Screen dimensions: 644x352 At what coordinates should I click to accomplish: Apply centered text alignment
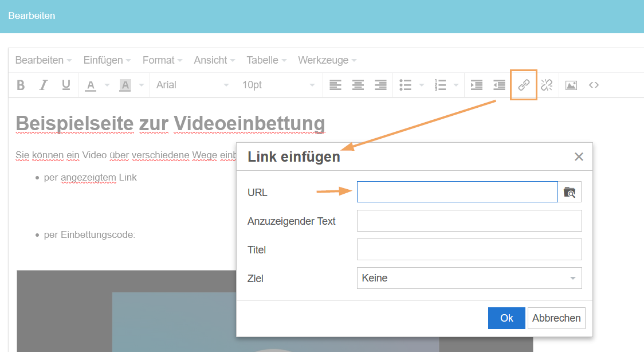(358, 85)
